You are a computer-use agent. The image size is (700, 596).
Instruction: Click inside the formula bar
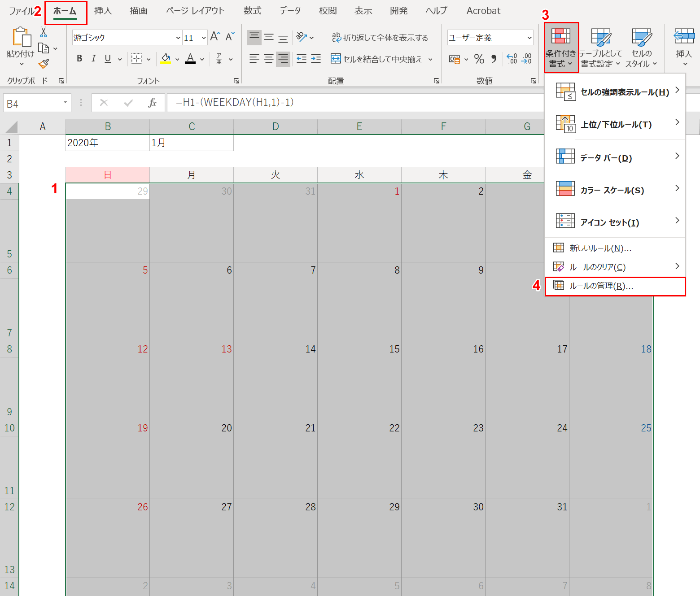coord(355,103)
